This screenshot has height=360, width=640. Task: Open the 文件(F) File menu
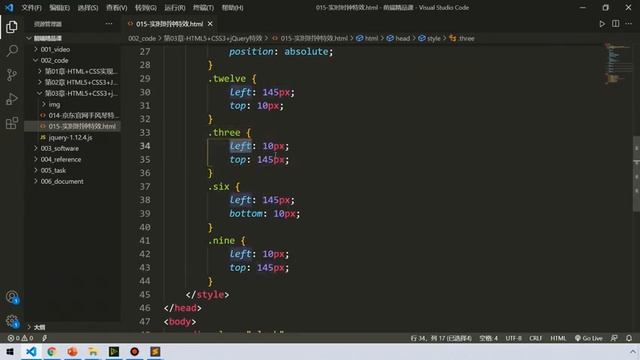31,7
